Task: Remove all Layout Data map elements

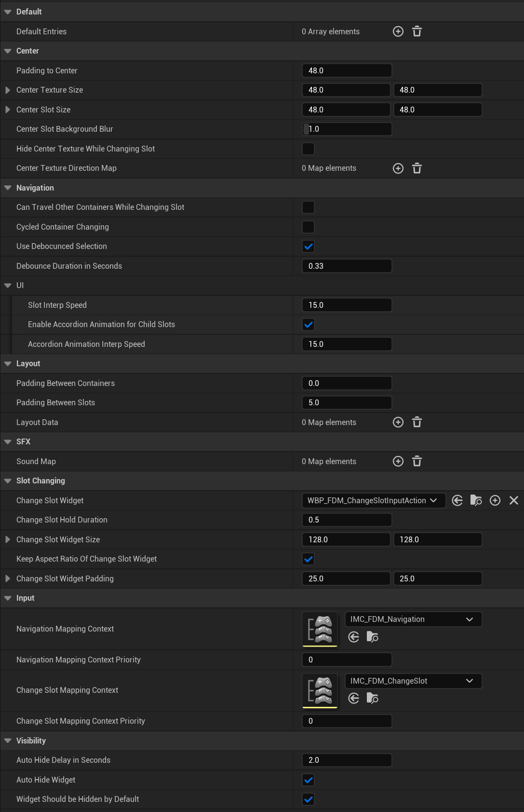Action: [x=417, y=422]
